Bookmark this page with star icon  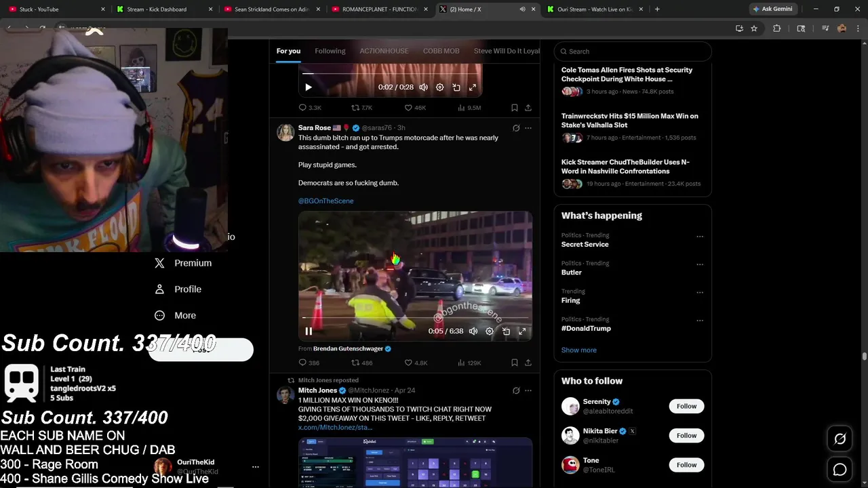click(x=753, y=28)
